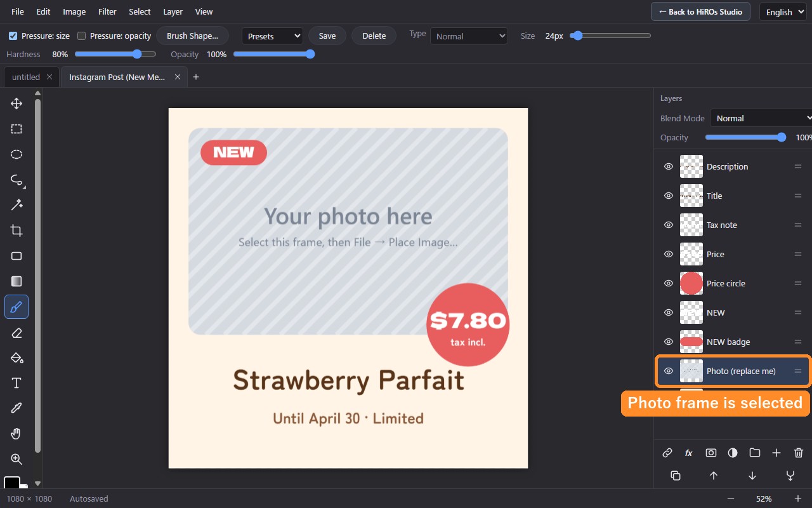The image size is (812, 508).
Task: Select the Elliptical Marquee tool
Action: coord(16,154)
